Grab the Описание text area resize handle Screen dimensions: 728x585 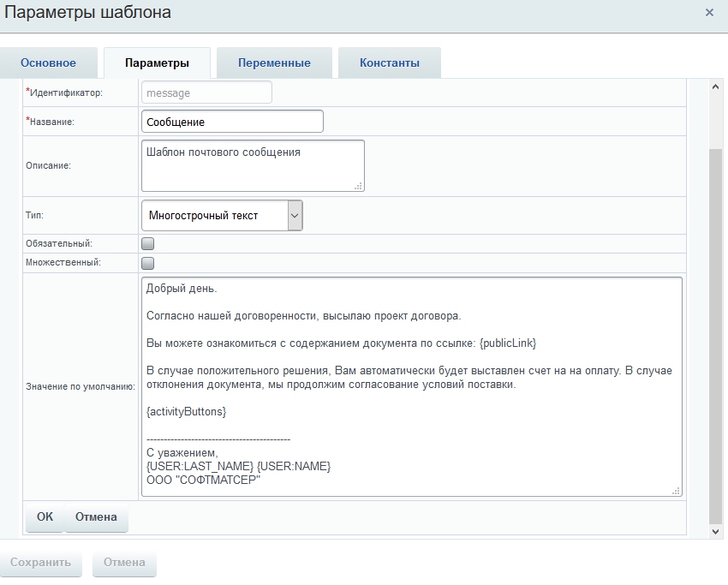click(359, 186)
